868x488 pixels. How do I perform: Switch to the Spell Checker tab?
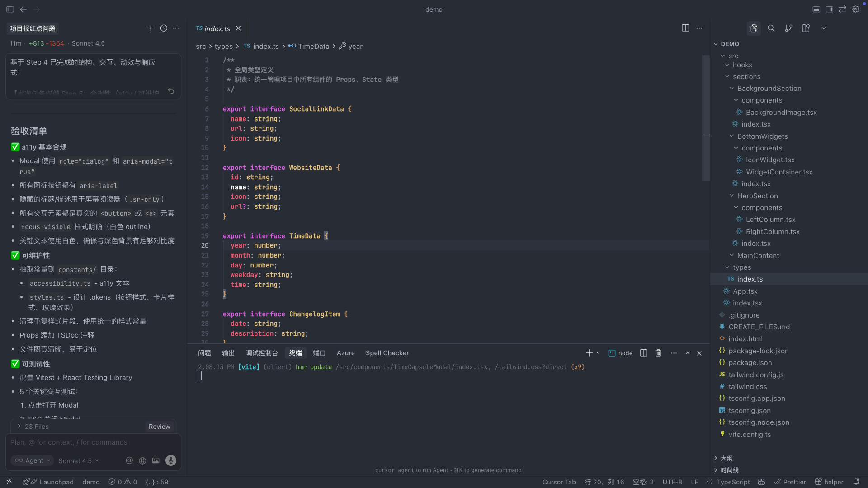pyautogui.click(x=387, y=353)
